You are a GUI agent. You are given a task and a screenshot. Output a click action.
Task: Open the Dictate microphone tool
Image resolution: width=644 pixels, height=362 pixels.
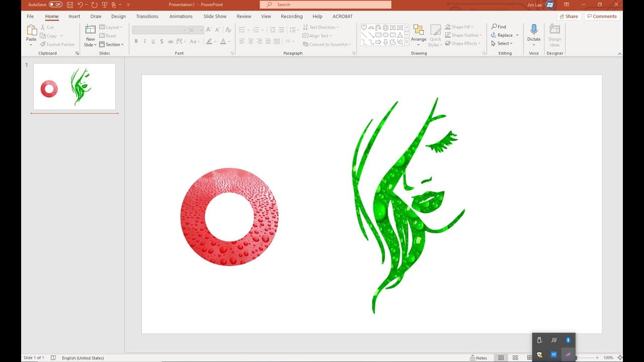(534, 29)
